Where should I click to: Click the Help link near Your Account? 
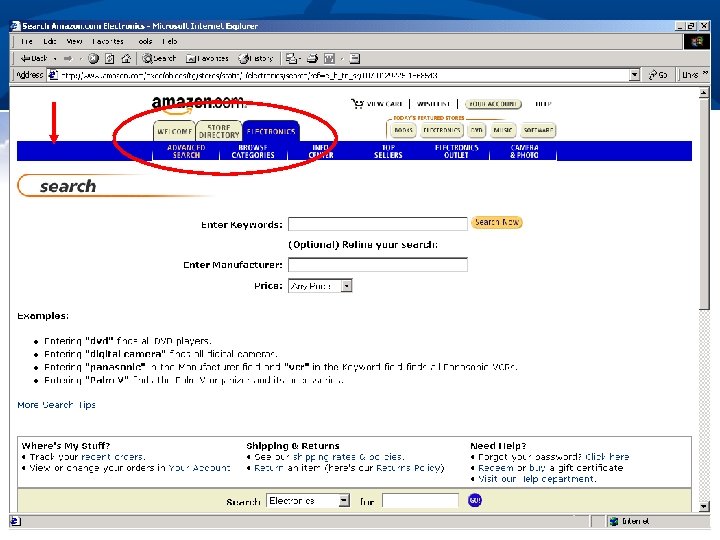coord(543,104)
